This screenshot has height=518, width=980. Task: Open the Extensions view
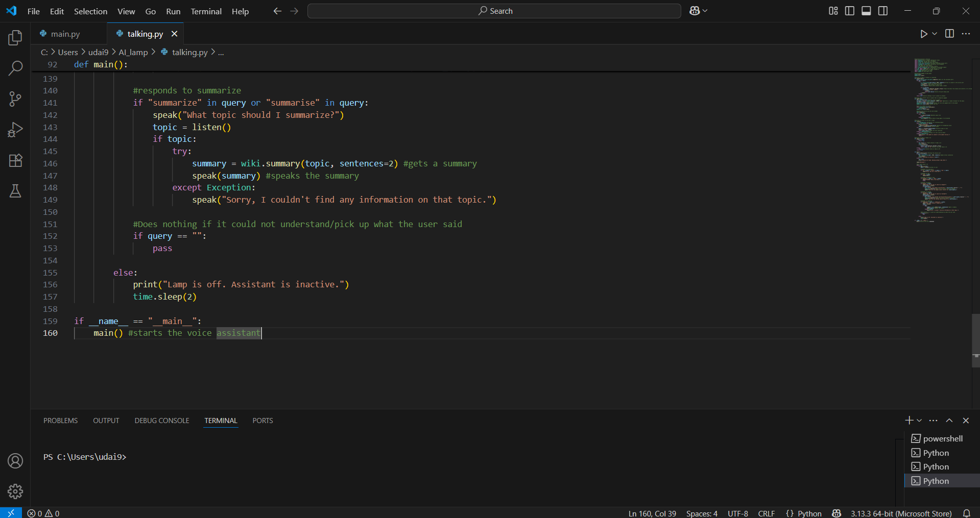pos(15,160)
